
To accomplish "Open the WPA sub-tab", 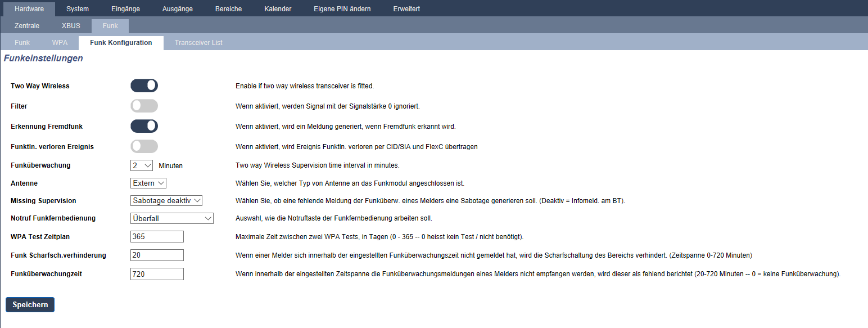I will tap(60, 43).
